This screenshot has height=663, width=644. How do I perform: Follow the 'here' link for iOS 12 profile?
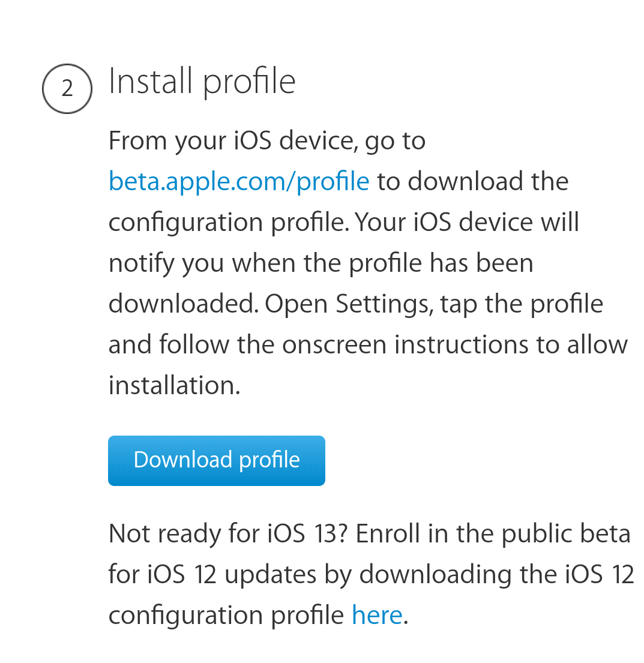(377, 615)
